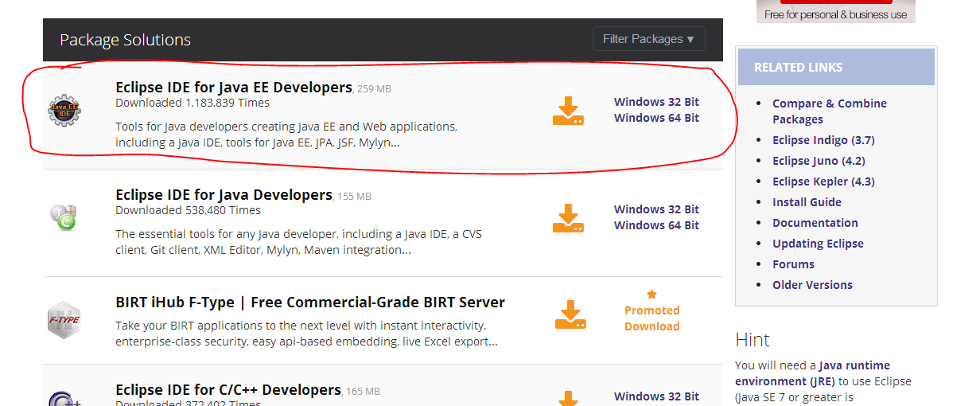Click the orange download icon for BIRT iHub

570,315
